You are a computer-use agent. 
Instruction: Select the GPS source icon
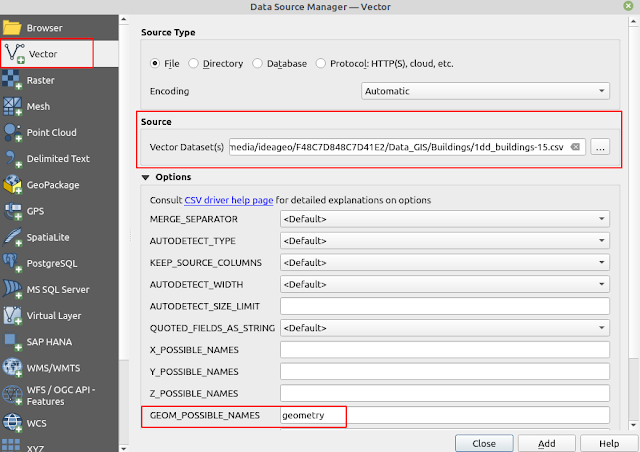(12, 211)
